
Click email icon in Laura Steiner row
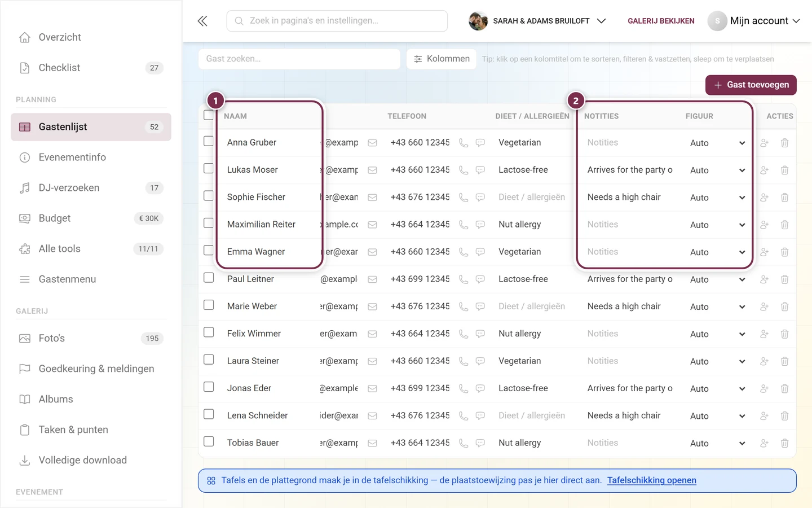click(x=372, y=361)
